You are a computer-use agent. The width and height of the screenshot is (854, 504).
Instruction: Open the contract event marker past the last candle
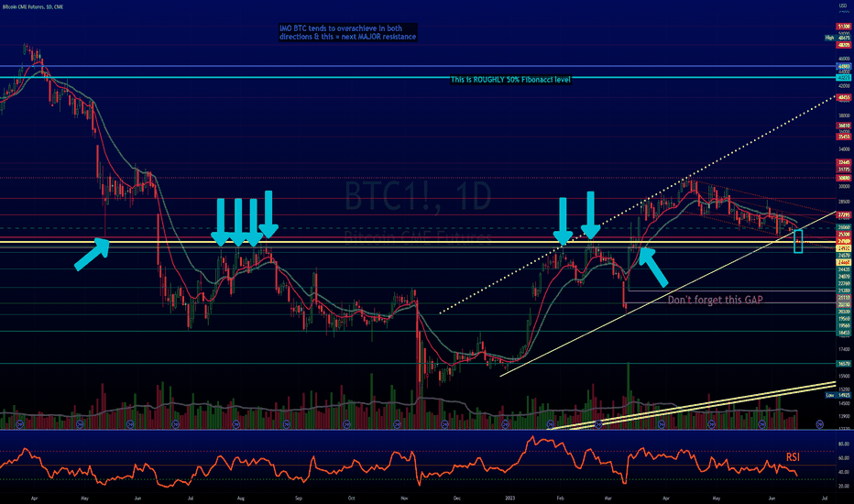819,424
